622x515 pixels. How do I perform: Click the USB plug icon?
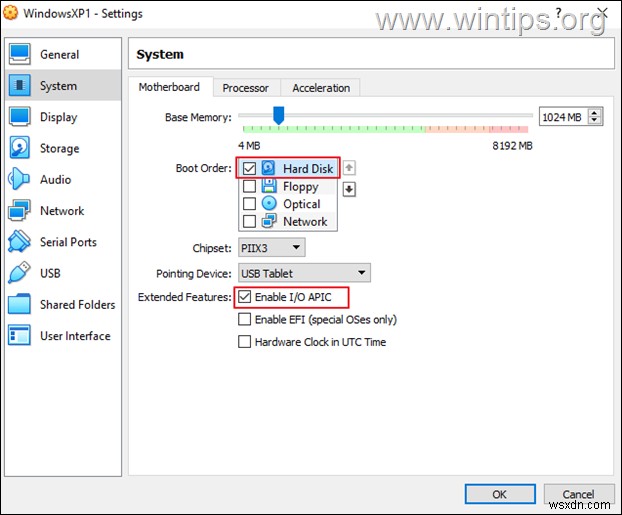pos(19,273)
